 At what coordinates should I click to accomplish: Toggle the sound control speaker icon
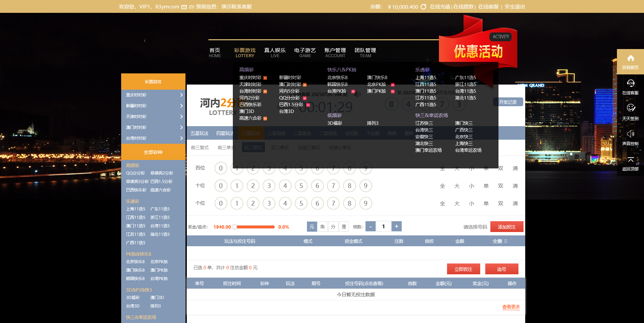[x=630, y=134]
